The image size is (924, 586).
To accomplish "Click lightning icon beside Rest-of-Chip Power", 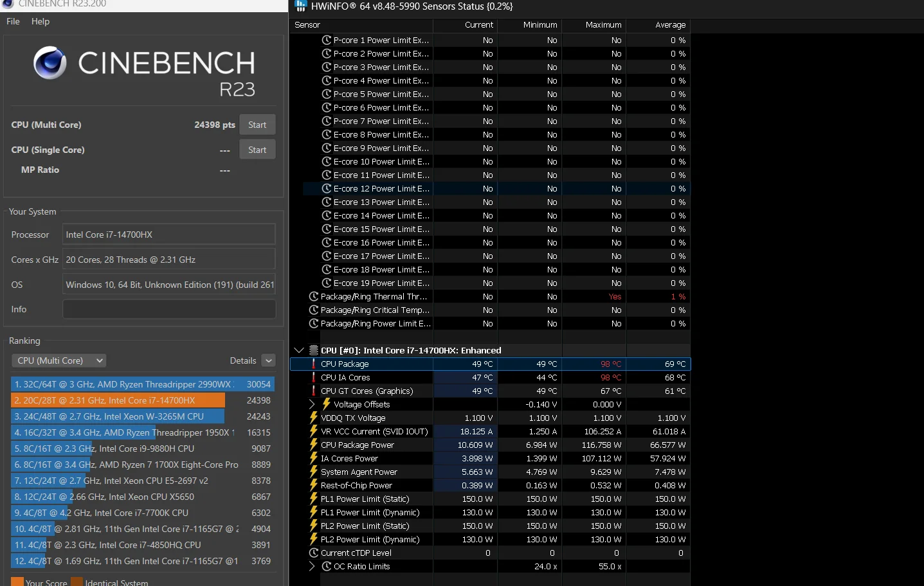I will tap(314, 485).
